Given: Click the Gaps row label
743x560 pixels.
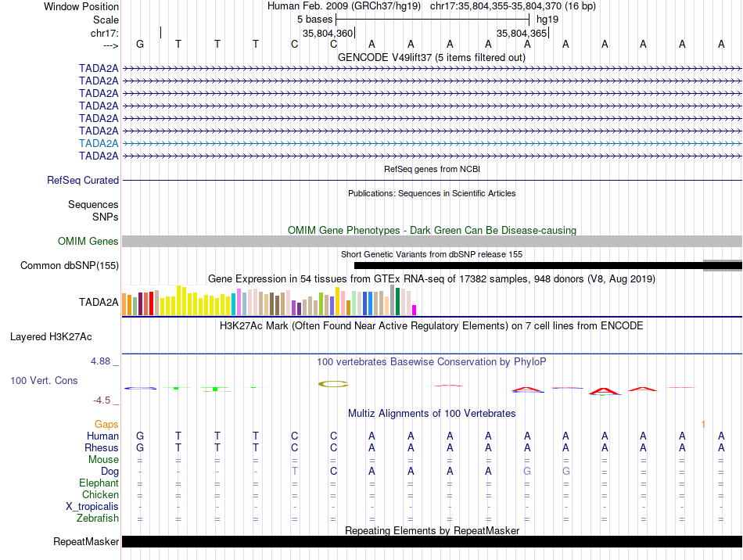Looking at the screenshot, I should [106, 424].
